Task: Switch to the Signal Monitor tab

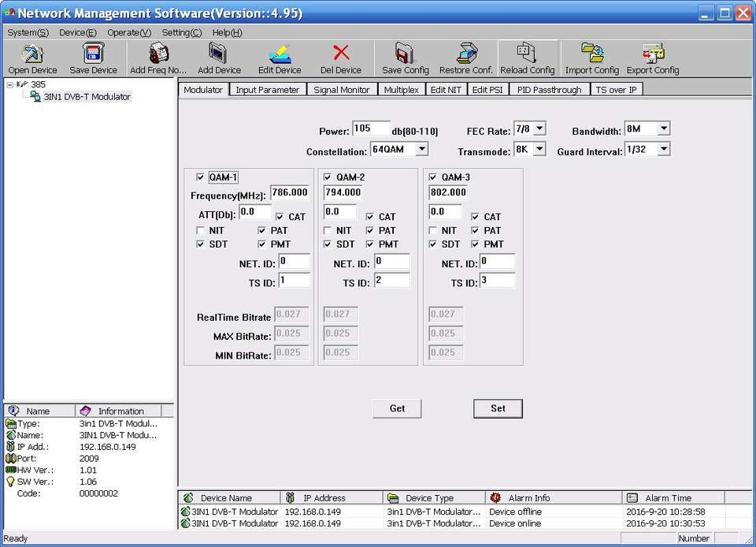Action: click(x=341, y=90)
